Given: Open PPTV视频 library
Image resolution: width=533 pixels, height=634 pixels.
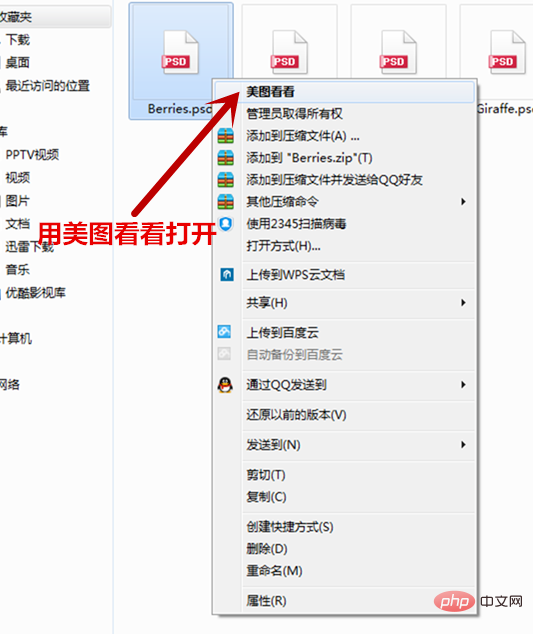Looking at the screenshot, I should coord(32,154).
